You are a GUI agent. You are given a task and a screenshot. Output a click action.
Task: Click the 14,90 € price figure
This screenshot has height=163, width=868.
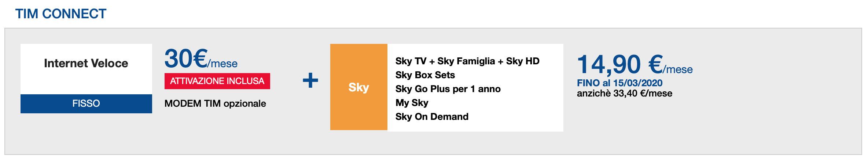619,64
